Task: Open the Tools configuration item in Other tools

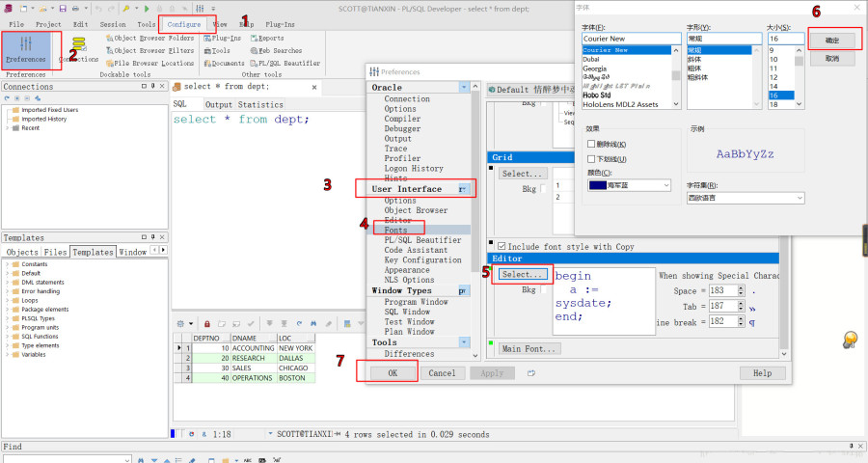Action: (217, 50)
